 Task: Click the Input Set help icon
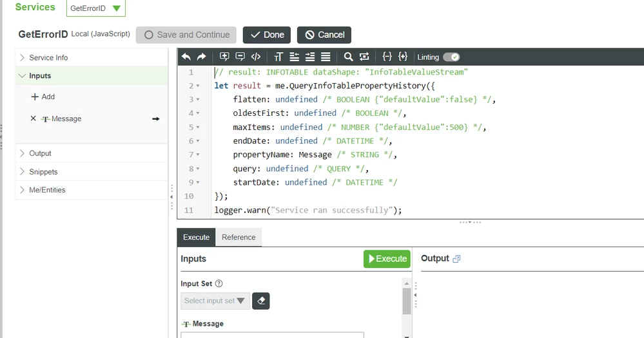point(219,283)
